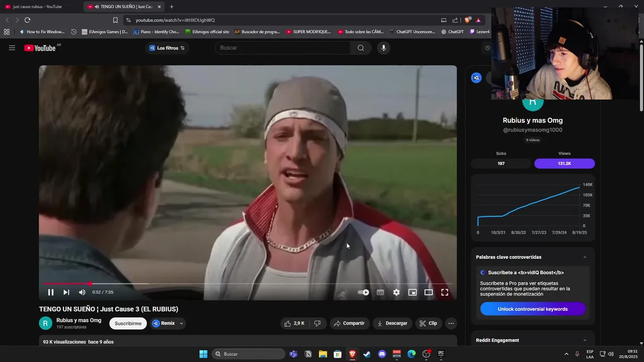
Task: Open the Windows Start menu
Action: coord(203,354)
